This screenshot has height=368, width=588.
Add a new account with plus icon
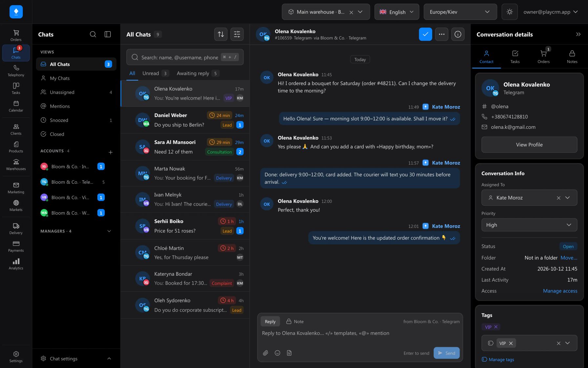coord(111,152)
